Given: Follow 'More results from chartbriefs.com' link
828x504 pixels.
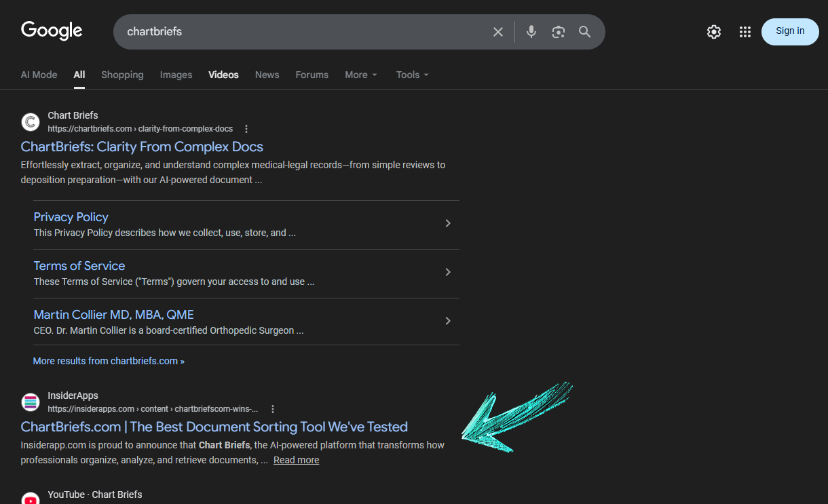Looking at the screenshot, I should [109, 361].
